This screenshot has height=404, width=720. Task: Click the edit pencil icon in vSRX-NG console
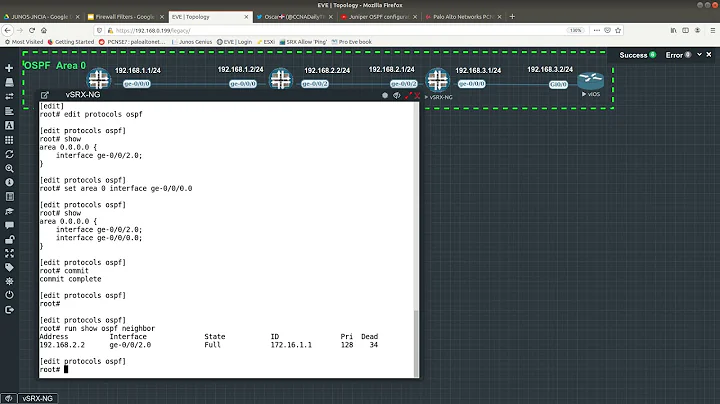tap(45, 95)
